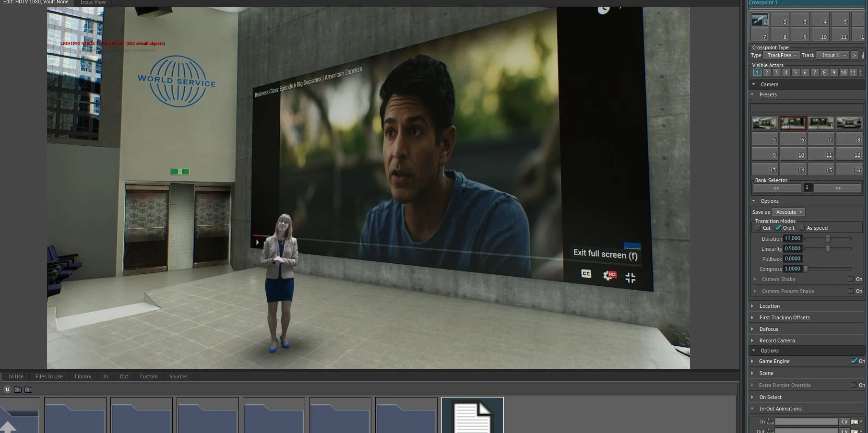868x433 pixels.
Task: Toggle visible actor 2
Action: tap(767, 72)
